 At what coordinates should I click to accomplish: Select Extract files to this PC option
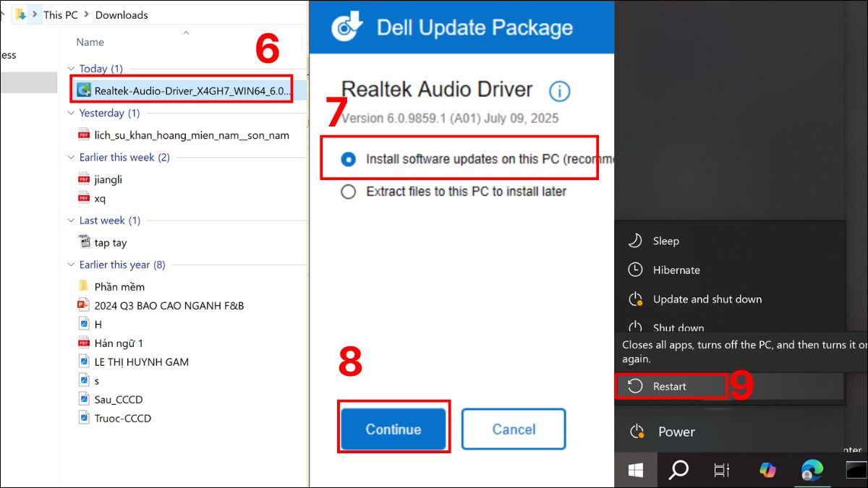348,192
